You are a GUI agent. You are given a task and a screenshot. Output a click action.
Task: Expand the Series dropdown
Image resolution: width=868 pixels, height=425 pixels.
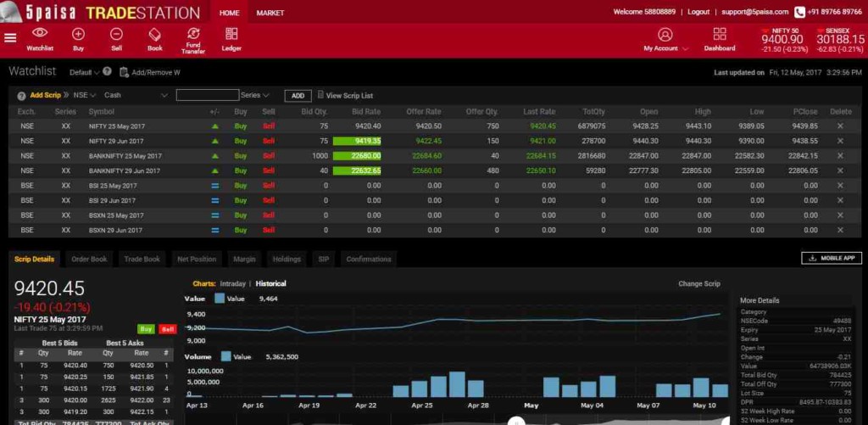click(x=255, y=96)
